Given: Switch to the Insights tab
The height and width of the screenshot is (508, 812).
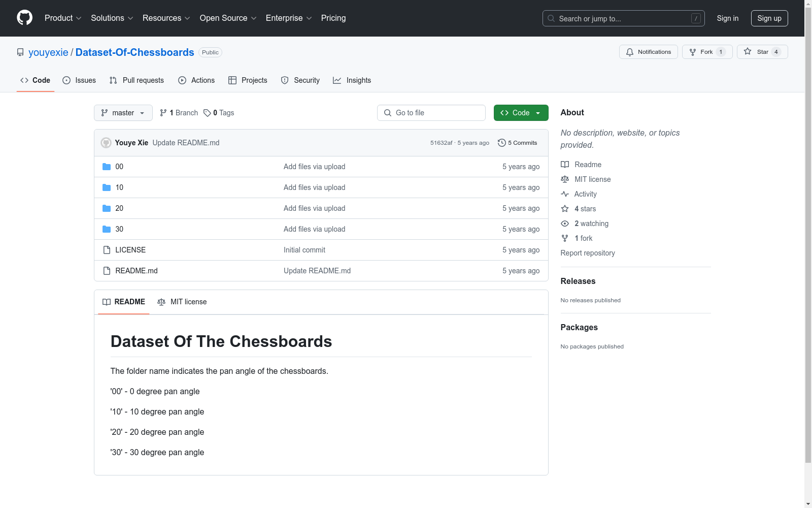Looking at the screenshot, I should tap(352, 80).
